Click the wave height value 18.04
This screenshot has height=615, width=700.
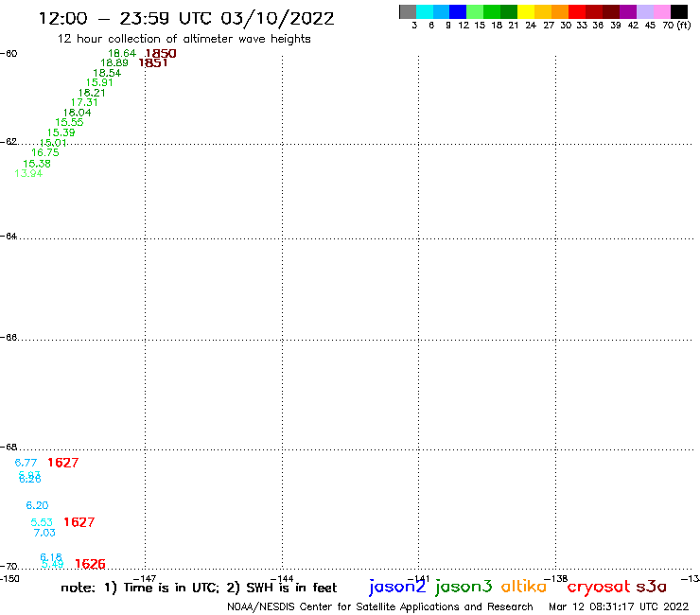pyautogui.click(x=77, y=113)
